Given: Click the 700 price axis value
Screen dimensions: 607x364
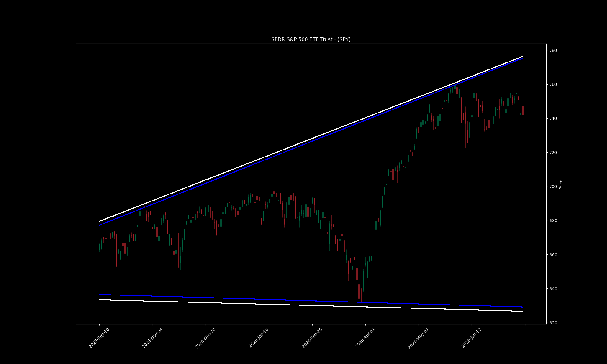Looking at the screenshot, I should tap(553, 187).
